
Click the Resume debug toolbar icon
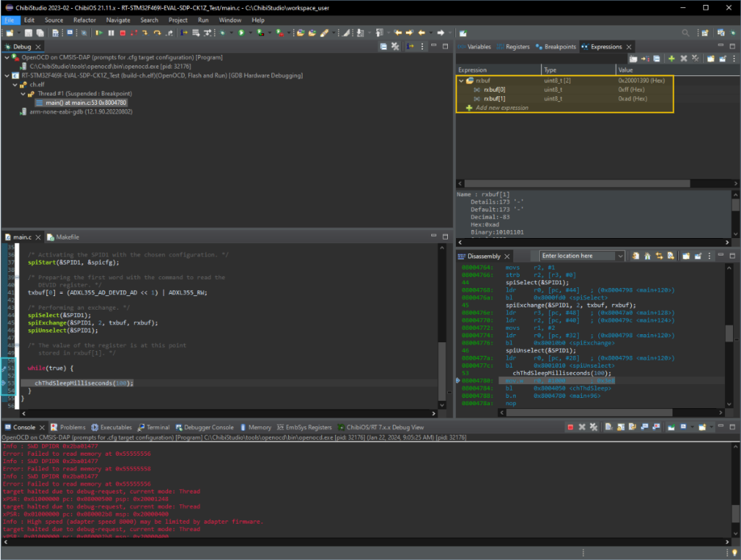pos(99,33)
